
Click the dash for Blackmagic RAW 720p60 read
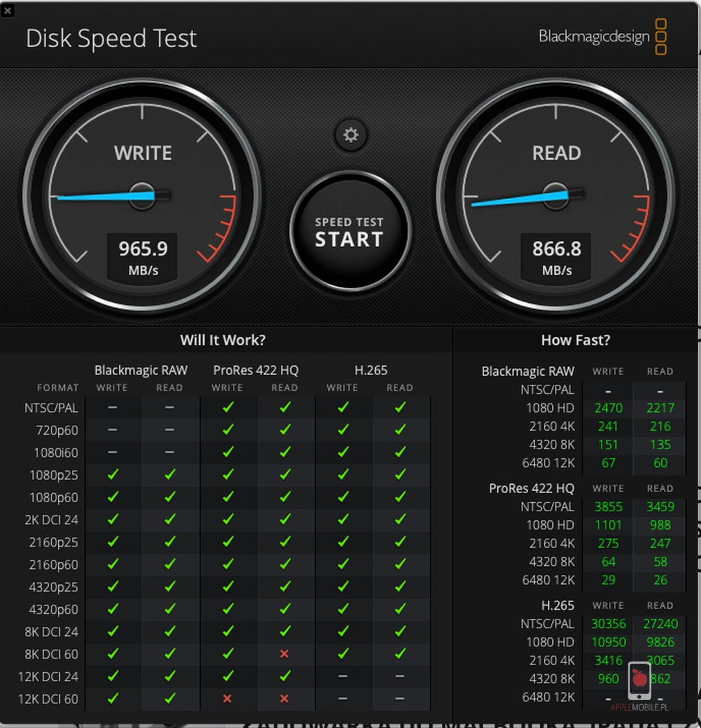tap(169, 430)
